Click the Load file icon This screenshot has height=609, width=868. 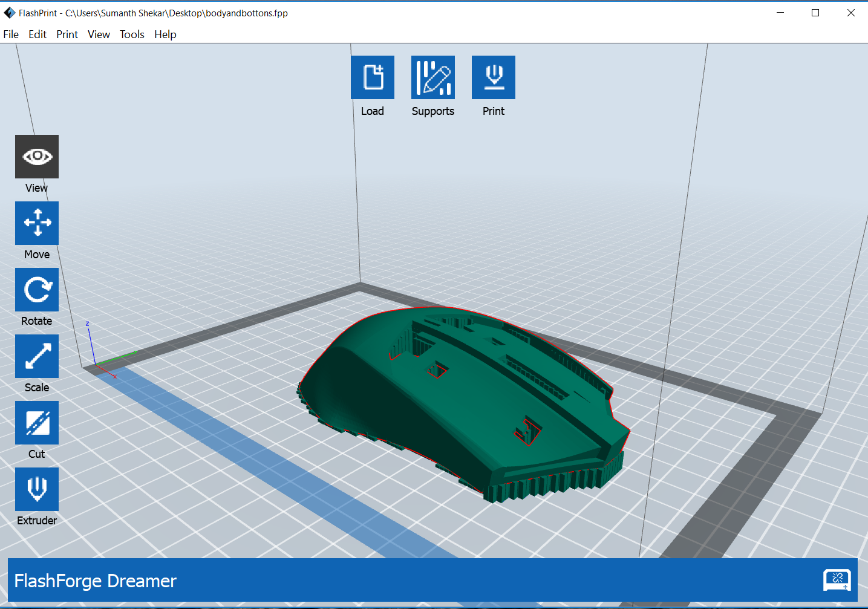click(373, 77)
